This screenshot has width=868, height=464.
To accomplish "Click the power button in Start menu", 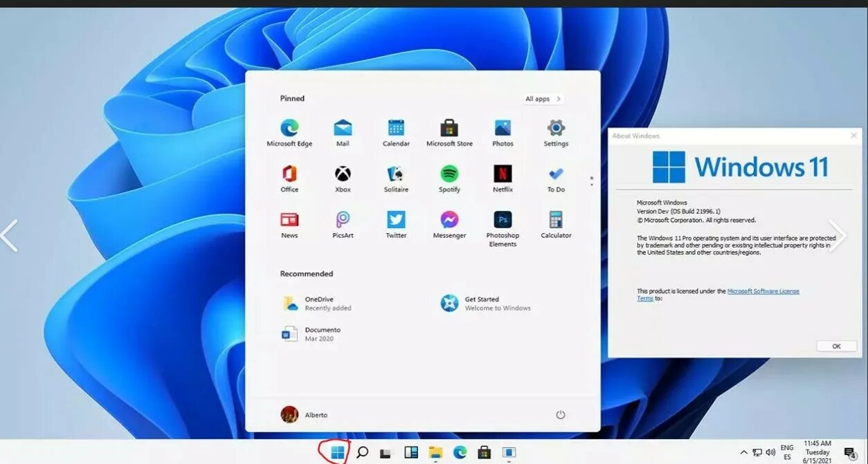I will click(x=561, y=415).
